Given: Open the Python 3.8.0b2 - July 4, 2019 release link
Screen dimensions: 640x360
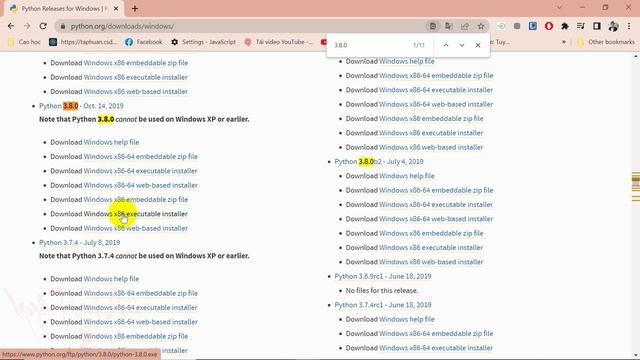Looking at the screenshot, I should click(379, 162).
